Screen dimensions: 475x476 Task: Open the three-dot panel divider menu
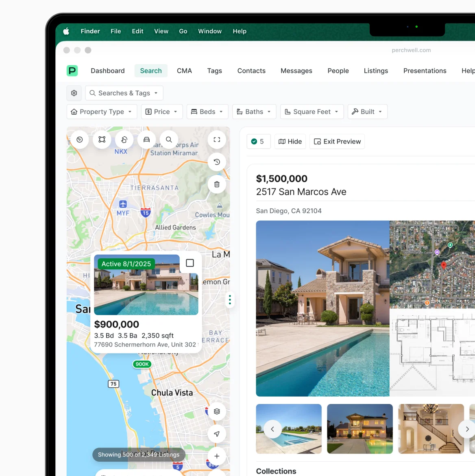tap(230, 299)
